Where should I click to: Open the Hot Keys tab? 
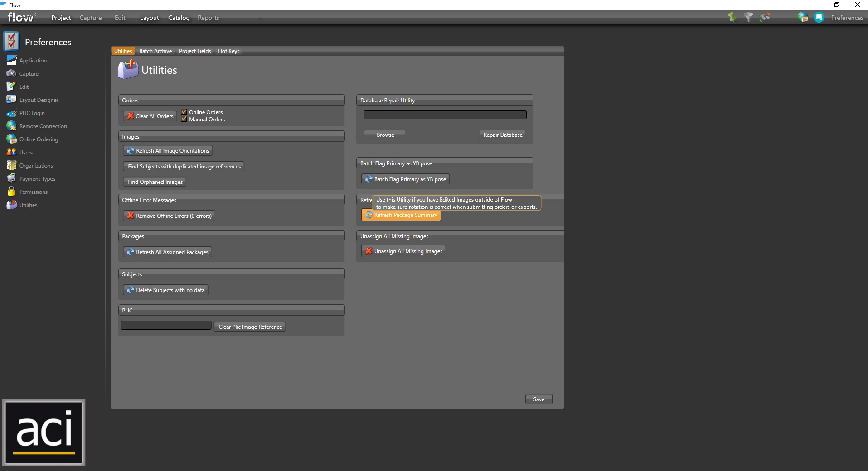[x=228, y=51]
